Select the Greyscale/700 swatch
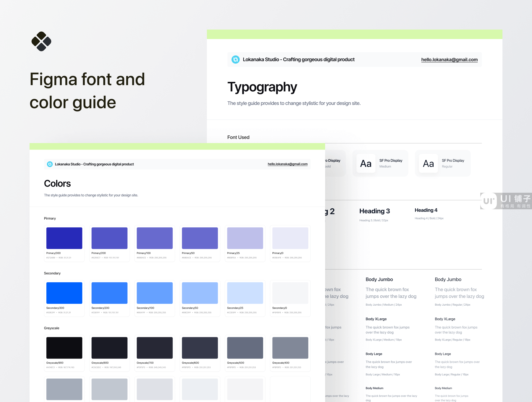Screen dimensions: 532x402 [155, 348]
